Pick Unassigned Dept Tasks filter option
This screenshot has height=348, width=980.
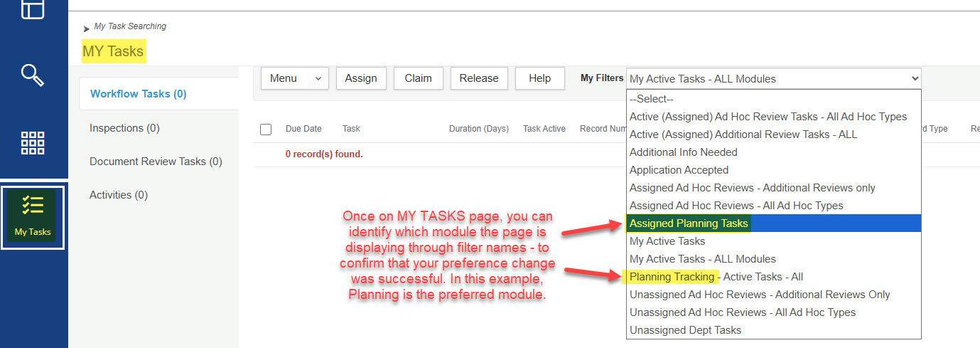[x=685, y=330]
